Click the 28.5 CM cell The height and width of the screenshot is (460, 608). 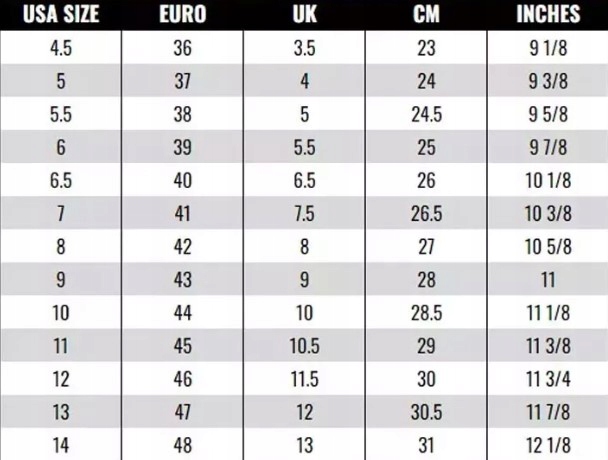pos(426,313)
